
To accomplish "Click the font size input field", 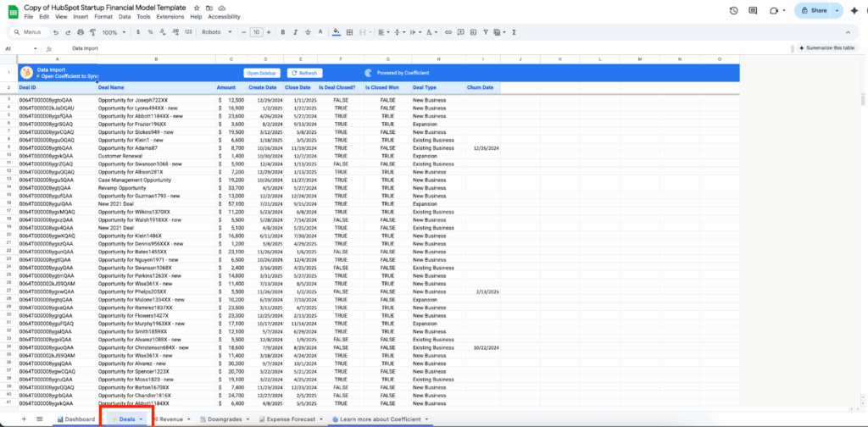I will click(x=256, y=32).
